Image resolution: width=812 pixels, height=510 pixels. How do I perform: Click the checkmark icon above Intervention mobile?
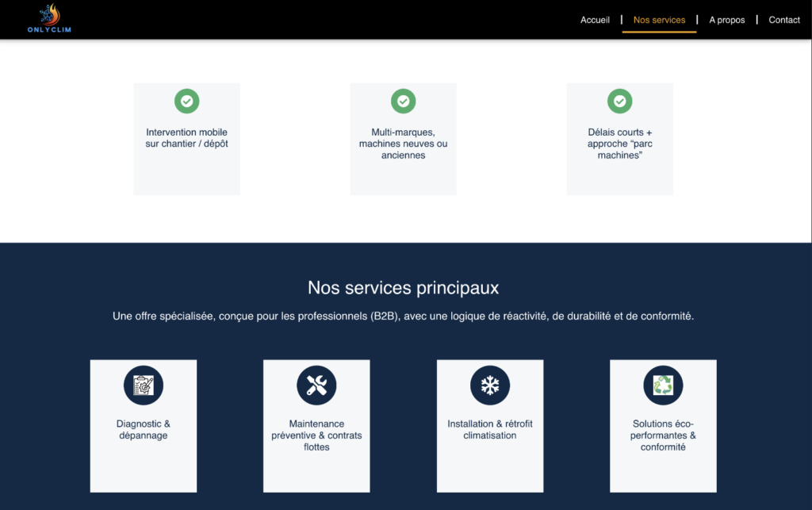pos(186,101)
